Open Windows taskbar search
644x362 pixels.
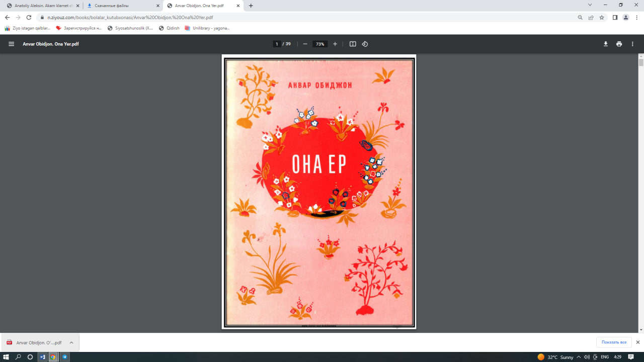[x=19, y=357]
